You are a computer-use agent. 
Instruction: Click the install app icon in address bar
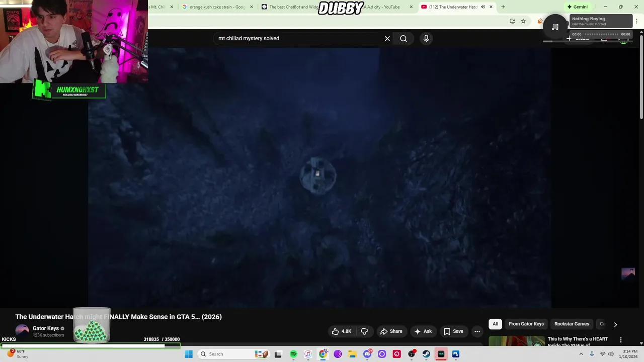(512, 21)
